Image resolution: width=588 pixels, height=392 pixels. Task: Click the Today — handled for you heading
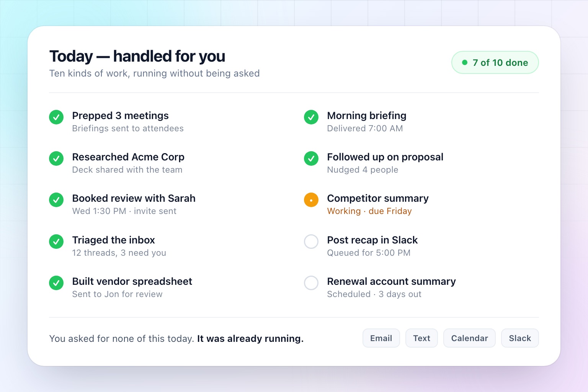(137, 56)
